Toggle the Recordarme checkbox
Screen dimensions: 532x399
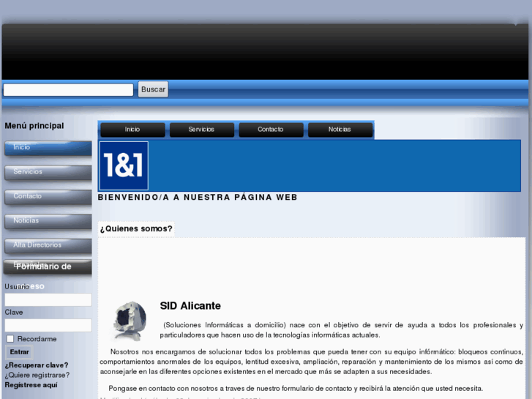click(x=10, y=339)
